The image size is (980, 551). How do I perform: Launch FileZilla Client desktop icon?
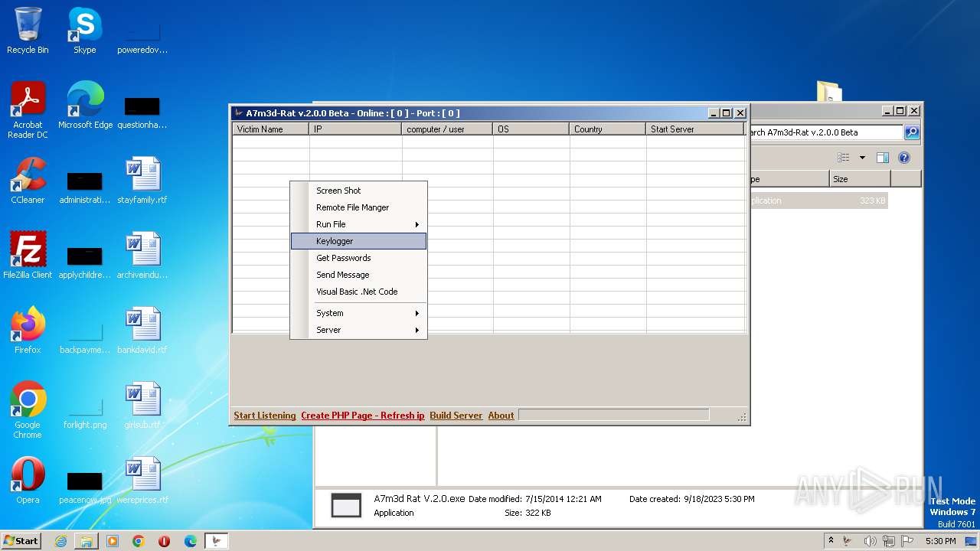pyautogui.click(x=28, y=256)
